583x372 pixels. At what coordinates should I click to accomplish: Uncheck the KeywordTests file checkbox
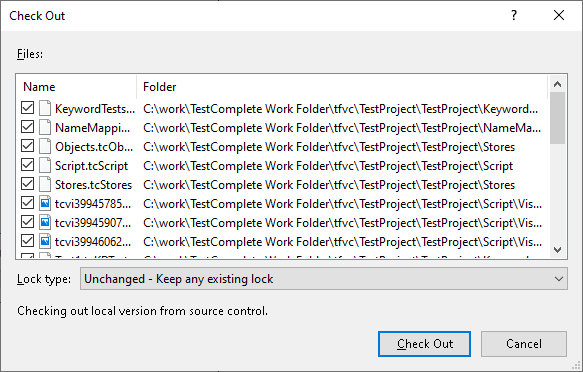click(x=28, y=108)
